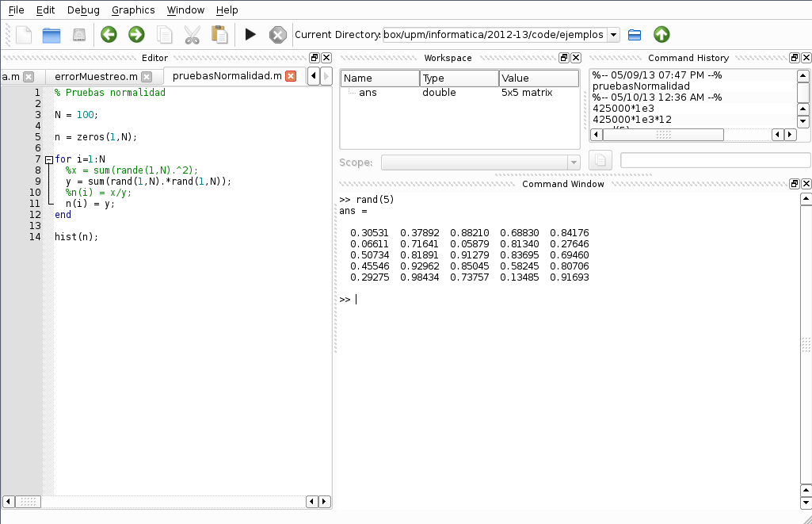Undock the Editor panel
Image resolution: width=812 pixels, height=524 pixels.
pos(315,58)
